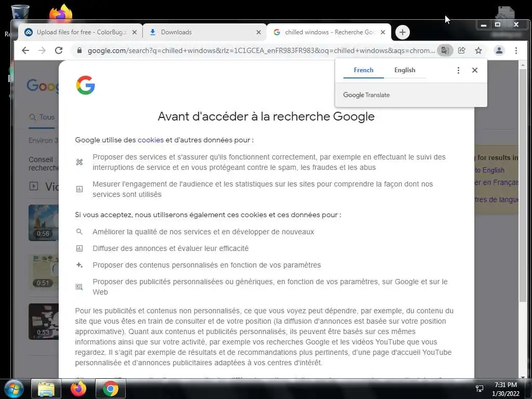
Task: Open the video thumbnail lasting 0:56
Action: [x=44, y=222]
